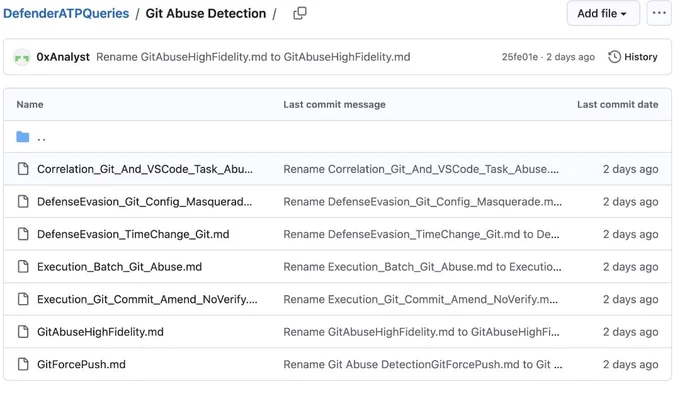Click the file icon for DefenseEvasion_Git_Config_Masquerad...
The width and height of the screenshot is (680, 394).
(x=23, y=201)
